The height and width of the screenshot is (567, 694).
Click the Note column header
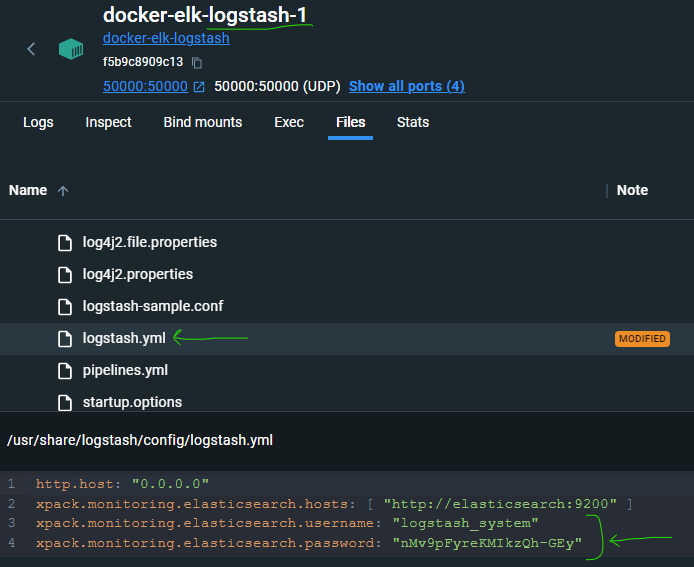tap(632, 190)
